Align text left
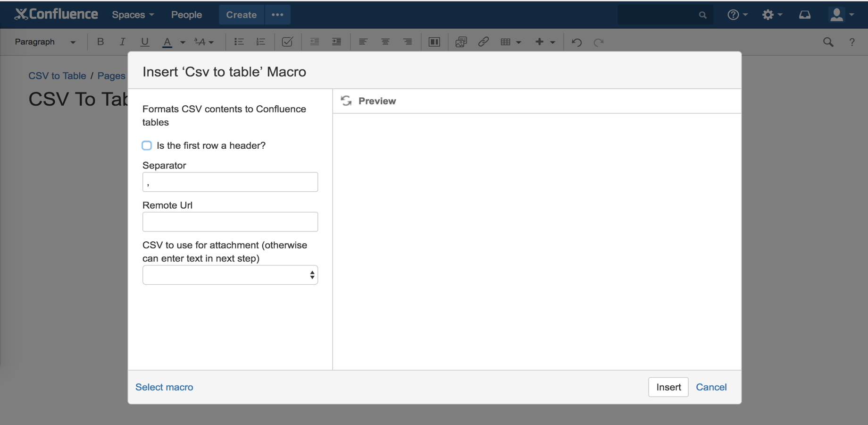 [x=363, y=42]
